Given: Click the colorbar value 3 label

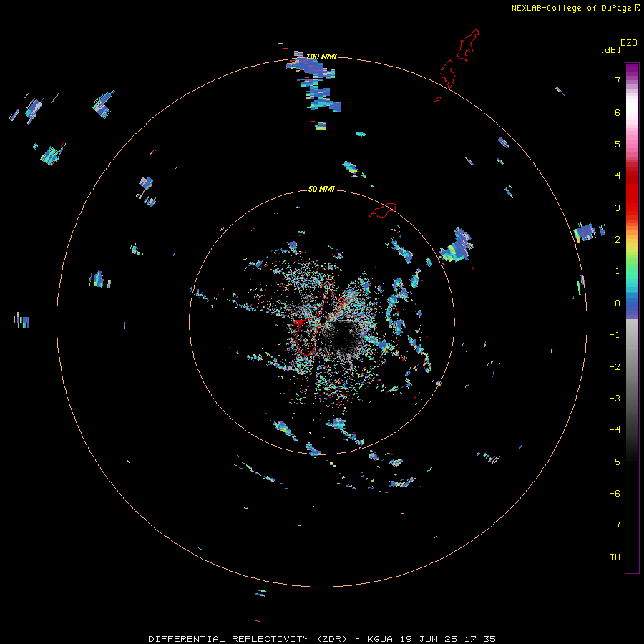Looking at the screenshot, I should point(618,208).
